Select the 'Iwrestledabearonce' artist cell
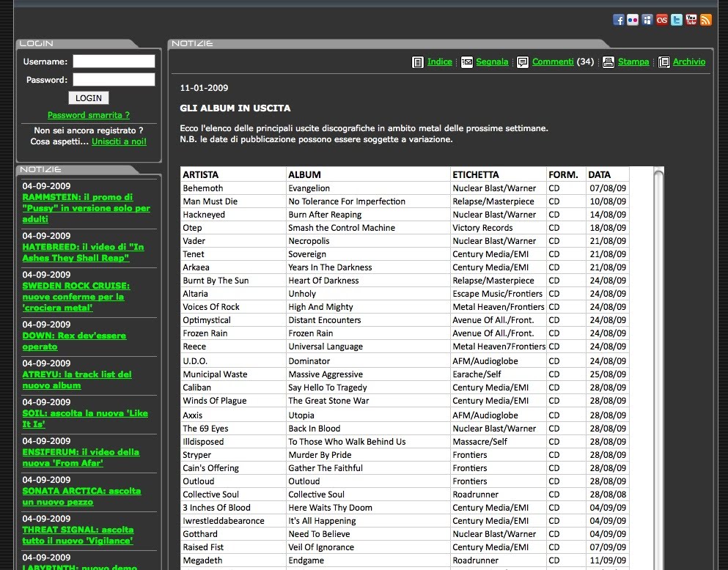 (233, 521)
